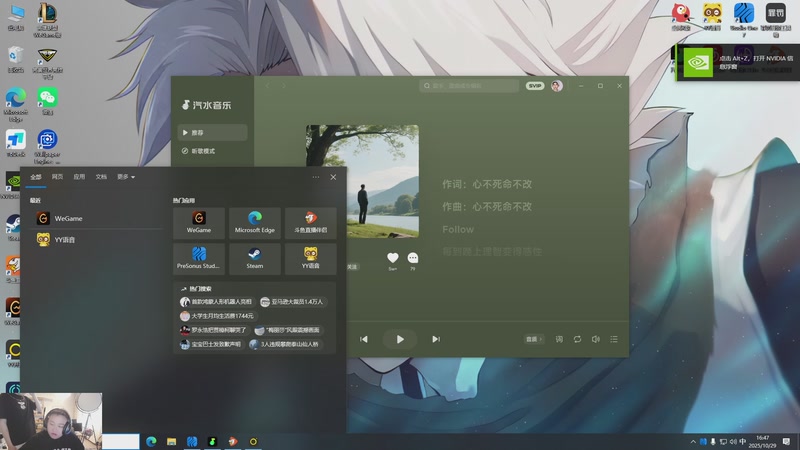Open Studio One from the taskbar
The image size is (800, 450).
pyautogui.click(x=192, y=441)
